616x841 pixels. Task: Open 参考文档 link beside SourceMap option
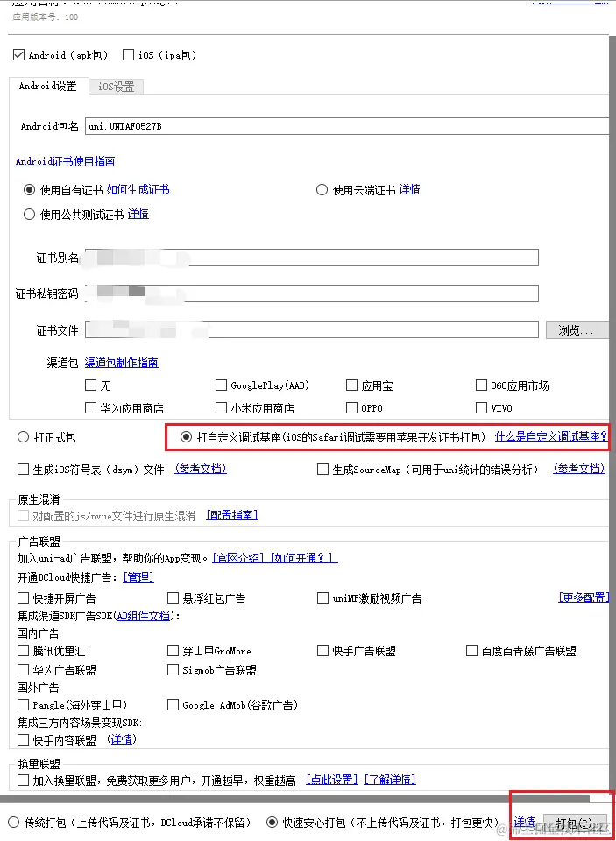579,470
